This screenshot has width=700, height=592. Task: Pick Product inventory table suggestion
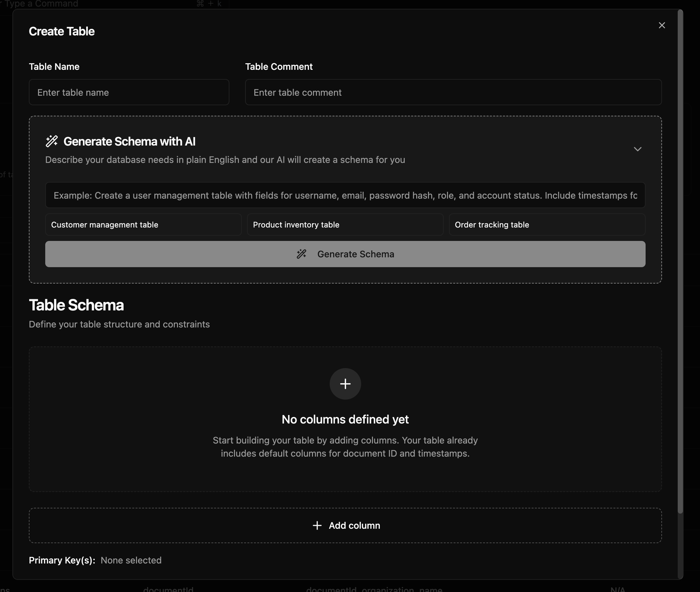[x=345, y=225]
